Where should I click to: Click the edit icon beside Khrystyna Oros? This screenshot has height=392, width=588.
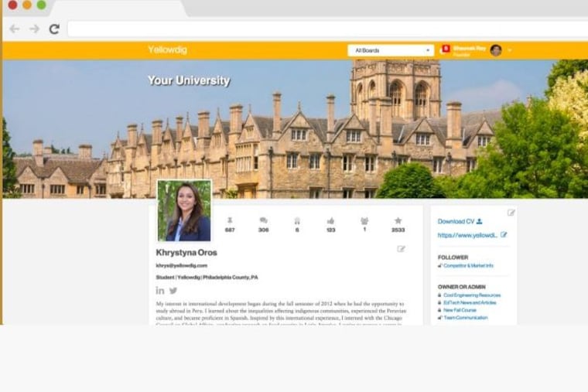click(401, 249)
